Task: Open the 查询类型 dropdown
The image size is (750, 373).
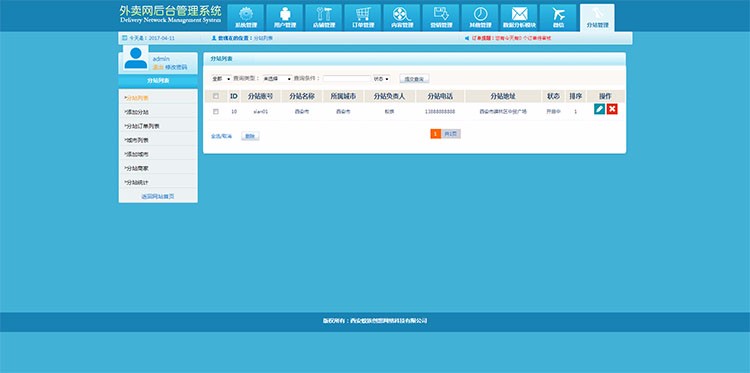Action: pyautogui.click(x=277, y=78)
